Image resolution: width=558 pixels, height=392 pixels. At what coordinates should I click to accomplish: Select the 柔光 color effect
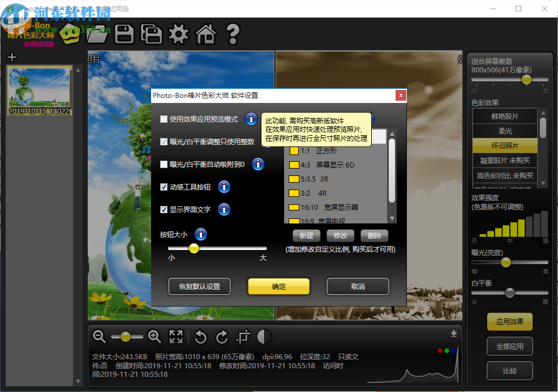(505, 131)
